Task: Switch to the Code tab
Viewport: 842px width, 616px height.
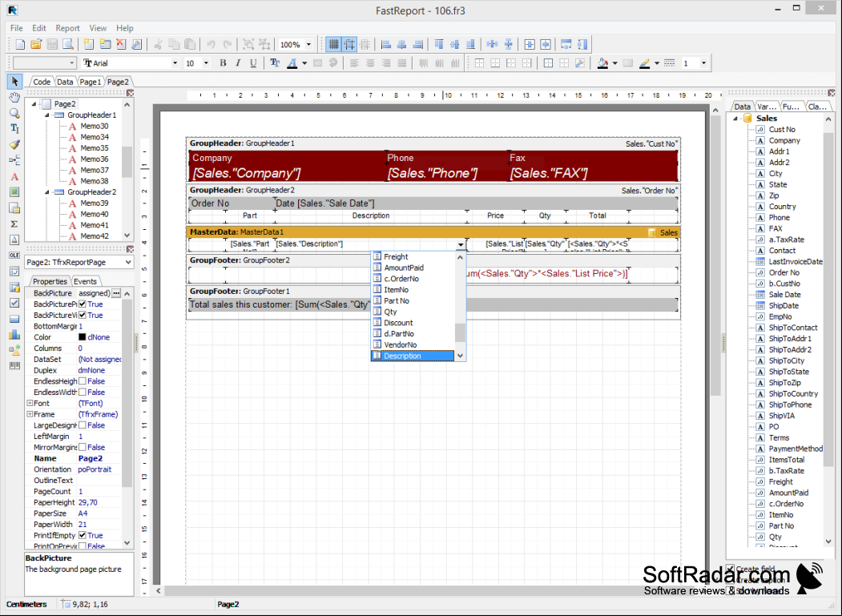Action: [x=42, y=83]
